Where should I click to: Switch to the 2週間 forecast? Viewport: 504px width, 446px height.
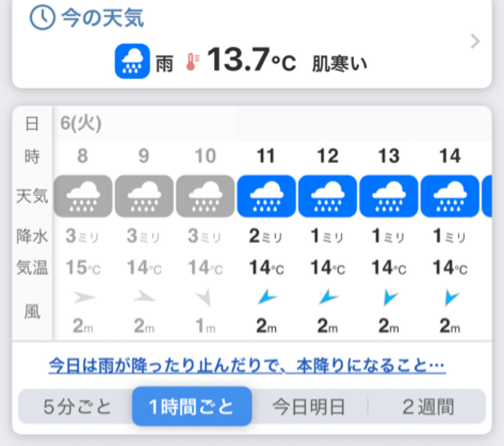428,407
